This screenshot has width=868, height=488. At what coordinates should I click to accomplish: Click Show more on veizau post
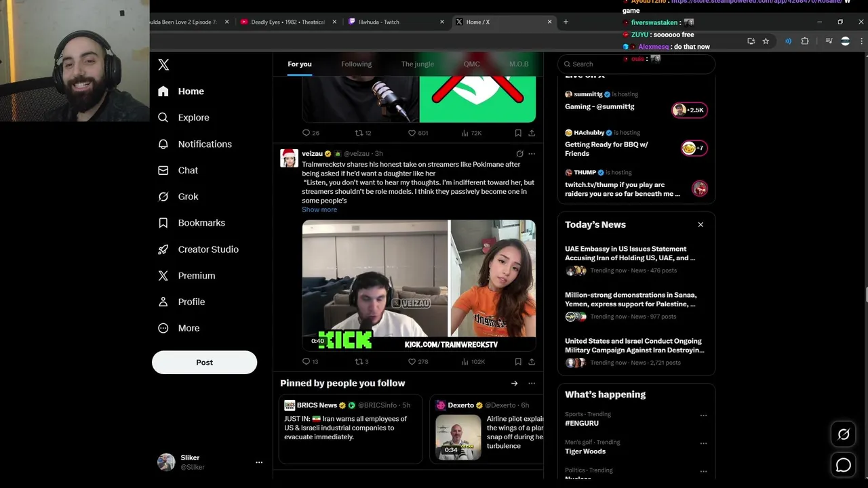coord(319,209)
